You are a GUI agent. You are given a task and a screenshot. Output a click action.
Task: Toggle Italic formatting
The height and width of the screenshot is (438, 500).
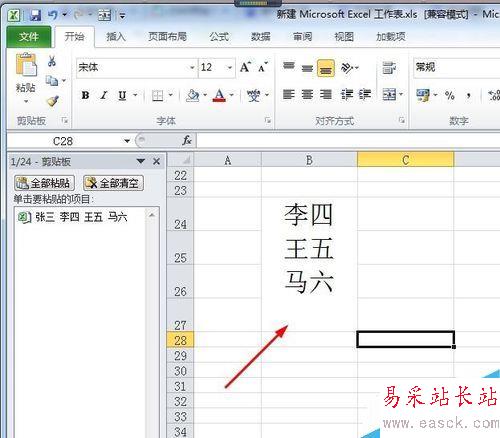click(104, 95)
